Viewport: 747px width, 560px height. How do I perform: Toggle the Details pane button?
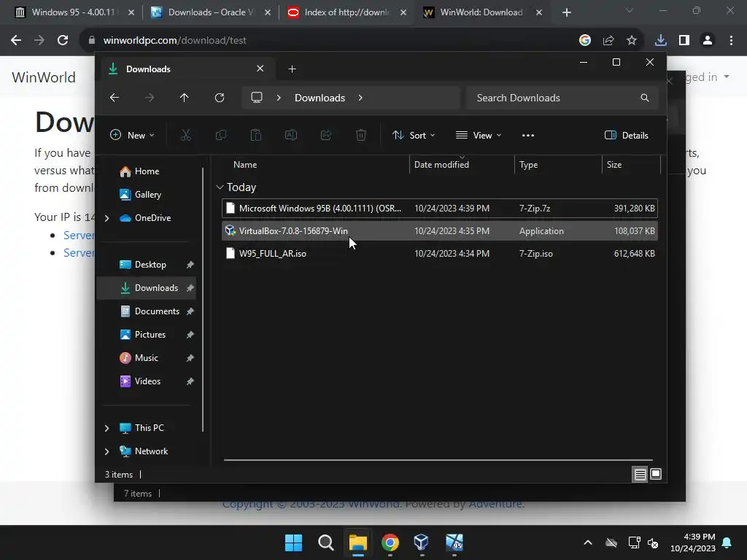627,135
